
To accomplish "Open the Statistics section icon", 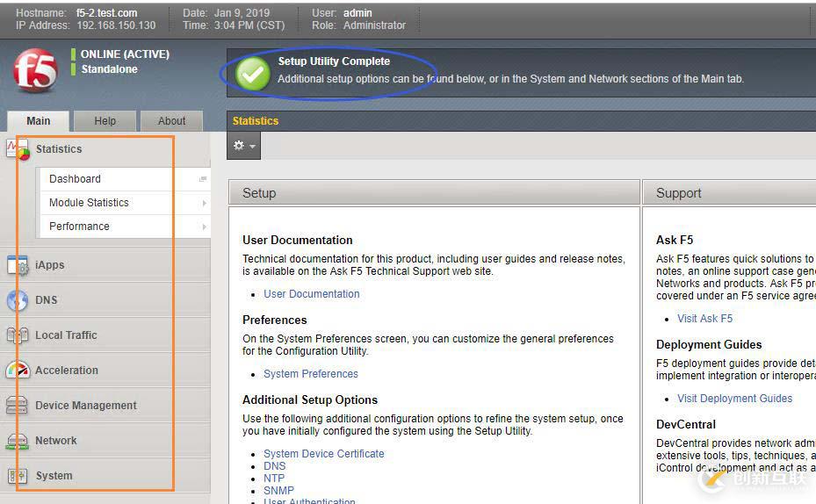I will (18, 150).
